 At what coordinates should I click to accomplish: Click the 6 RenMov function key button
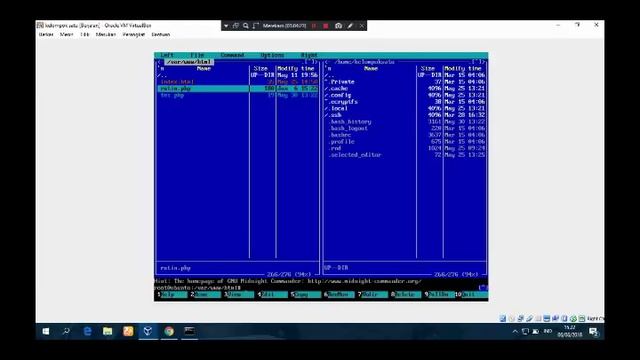tap(339, 294)
